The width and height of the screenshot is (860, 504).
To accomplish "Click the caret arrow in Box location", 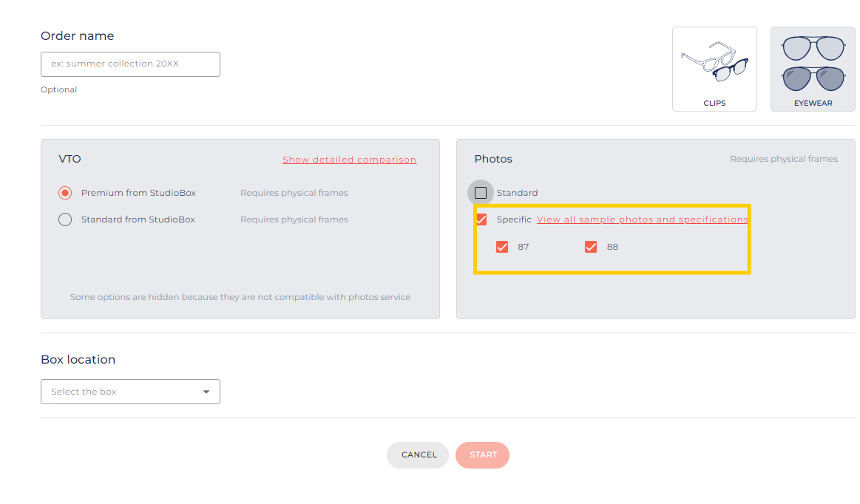I will (206, 392).
